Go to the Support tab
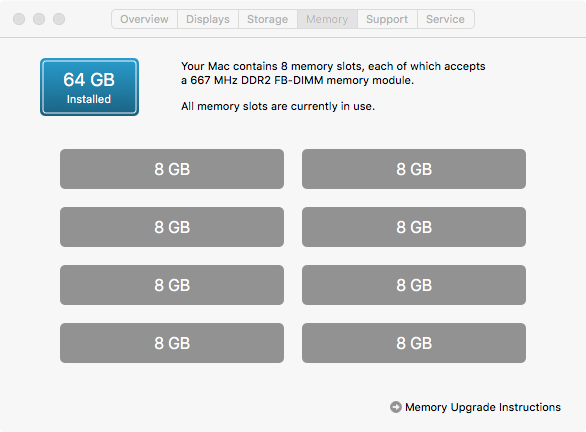 point(387,19)
